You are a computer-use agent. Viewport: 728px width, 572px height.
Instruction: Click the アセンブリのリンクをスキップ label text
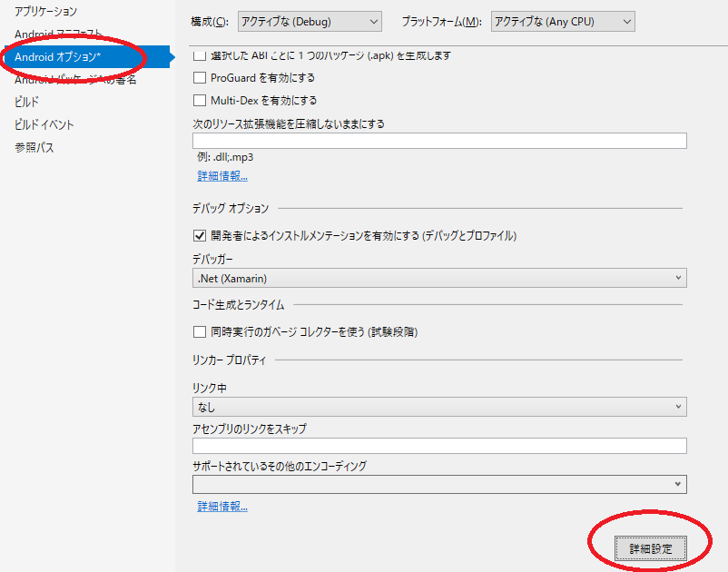[x=250, y=429]
